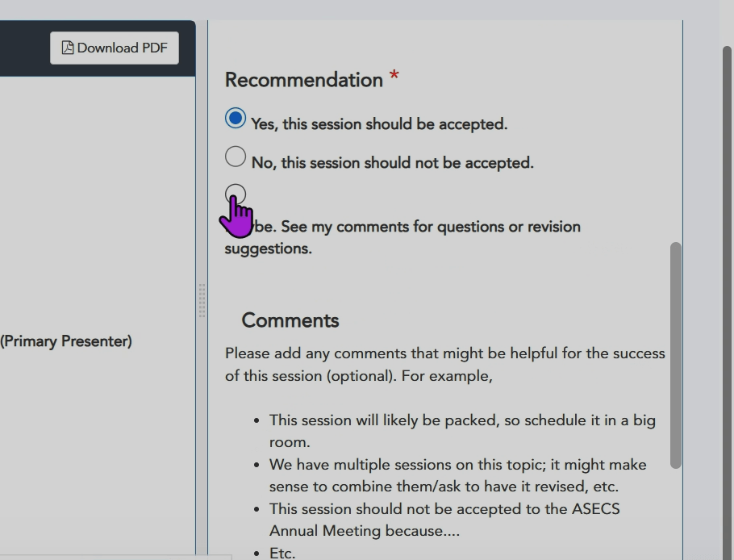734x560 pixels.
Task: Click the "No, this session should not be accepted" label
Action: point(392,163)
